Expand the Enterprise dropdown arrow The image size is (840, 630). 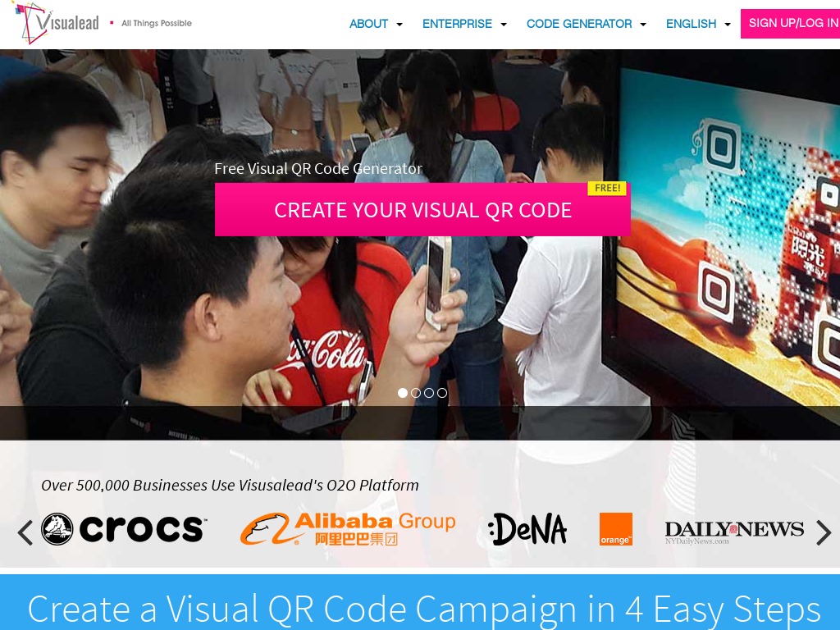click(504, 24)
